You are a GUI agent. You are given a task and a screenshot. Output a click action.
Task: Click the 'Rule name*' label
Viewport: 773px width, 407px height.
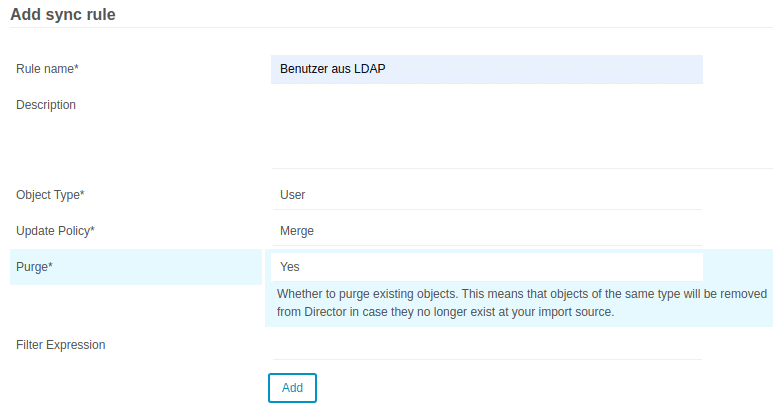point(47,69)
